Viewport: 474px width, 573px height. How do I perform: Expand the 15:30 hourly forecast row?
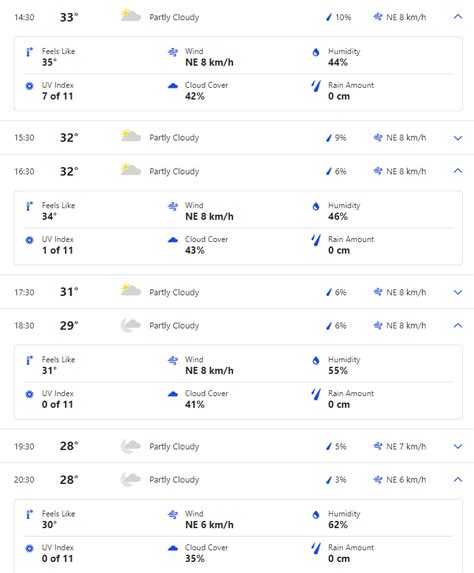pyautogui.click(x=458, y=138)
